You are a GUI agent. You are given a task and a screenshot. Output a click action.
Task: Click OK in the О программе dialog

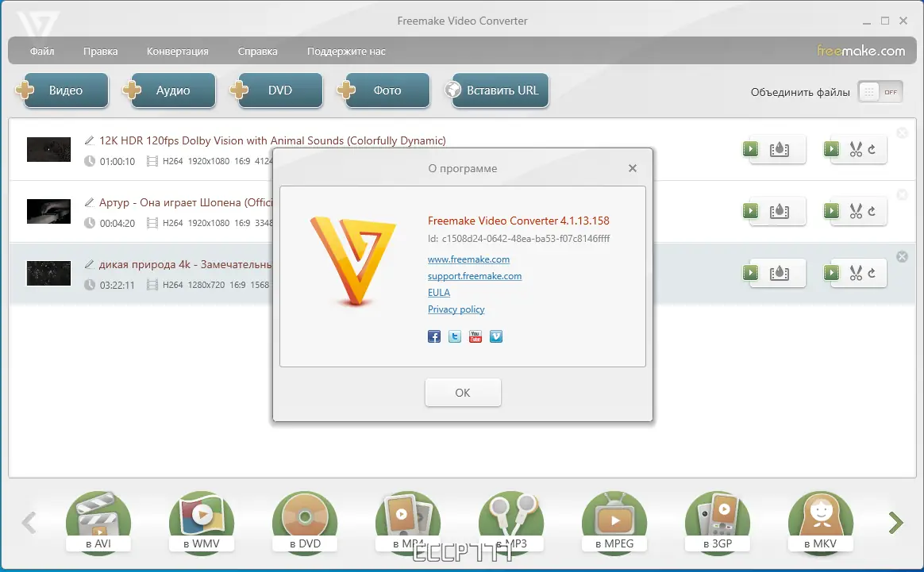coord(463,393)
